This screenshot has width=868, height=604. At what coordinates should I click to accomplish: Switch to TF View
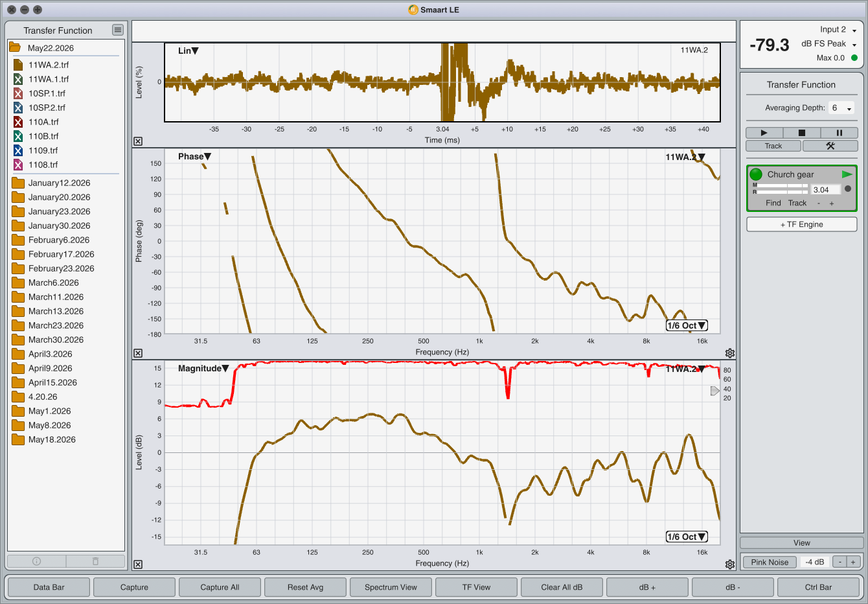click(x=476, y=587)
